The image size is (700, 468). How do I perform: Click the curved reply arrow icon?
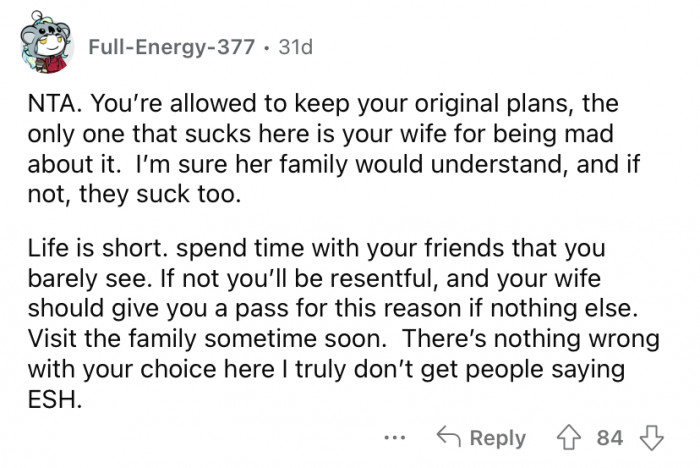pyautogui.click(x=450, y=437)
